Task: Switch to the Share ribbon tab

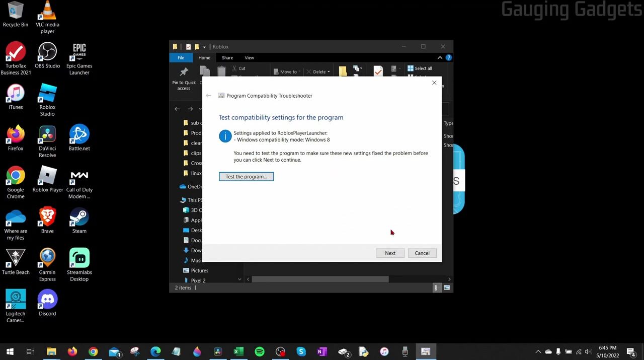Action: (227, 58)
